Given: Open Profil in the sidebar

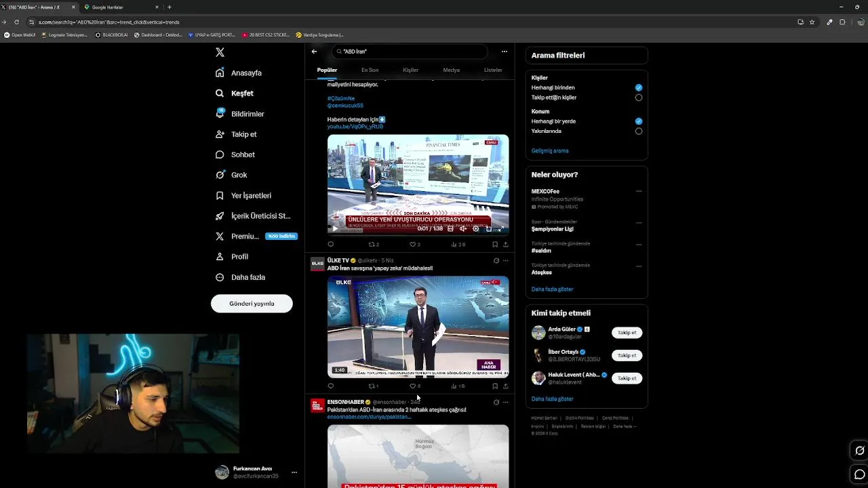Looking at the screenshot, I should click(x=232, y=256).
